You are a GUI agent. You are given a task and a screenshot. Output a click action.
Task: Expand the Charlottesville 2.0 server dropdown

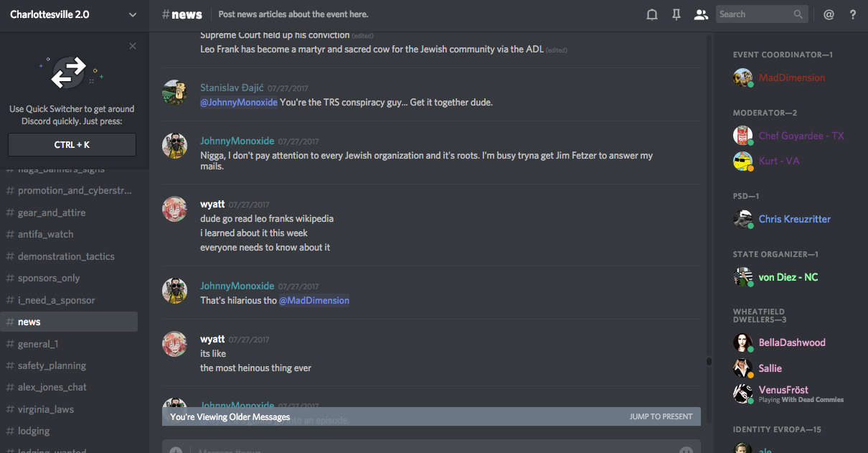point(132,14)
